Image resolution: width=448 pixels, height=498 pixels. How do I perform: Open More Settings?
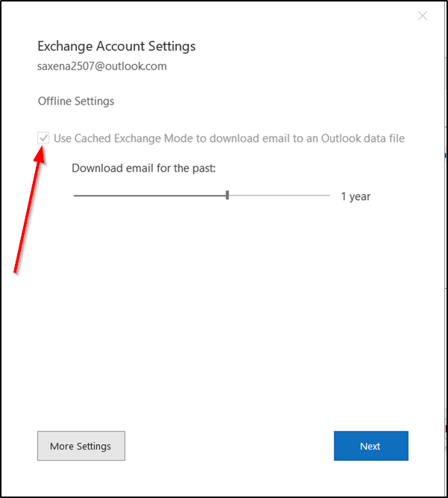pos(81,446)
